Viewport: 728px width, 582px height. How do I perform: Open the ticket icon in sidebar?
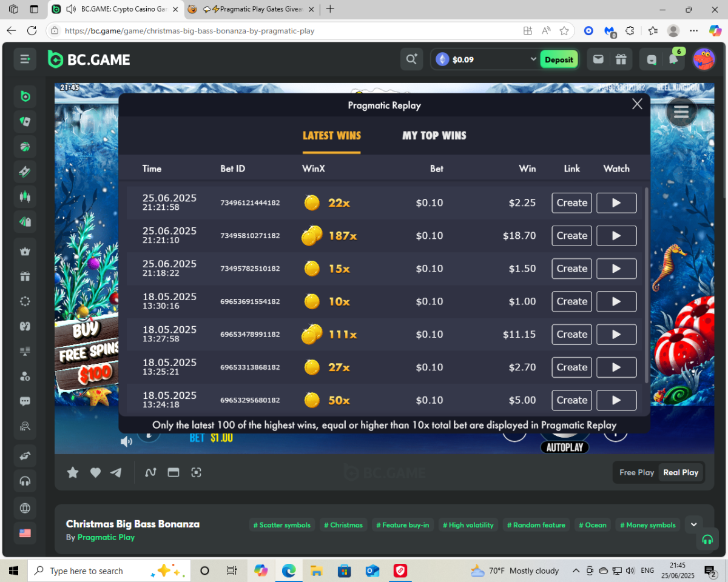[x=25, y=172]
